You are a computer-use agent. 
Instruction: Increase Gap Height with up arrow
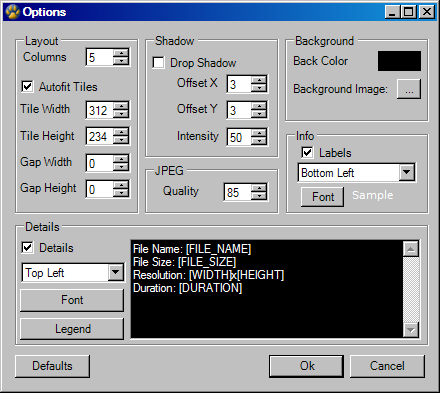(x=121, y=185)
